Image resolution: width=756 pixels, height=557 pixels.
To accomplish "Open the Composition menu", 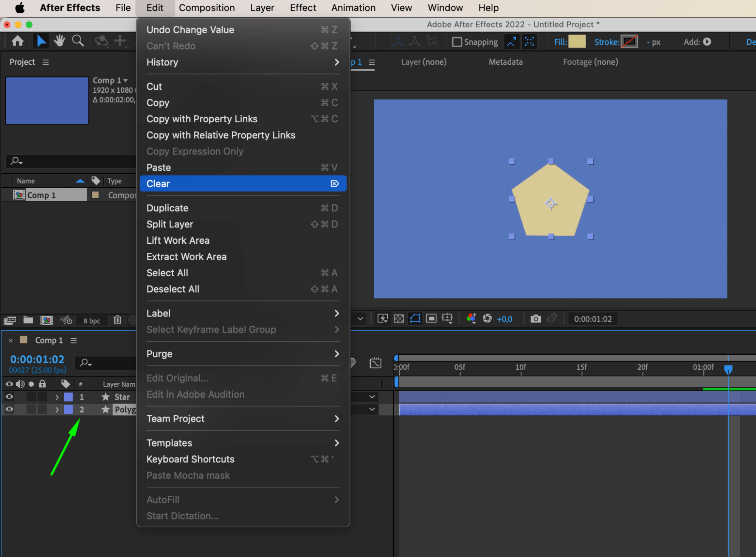I will [206, 8].
